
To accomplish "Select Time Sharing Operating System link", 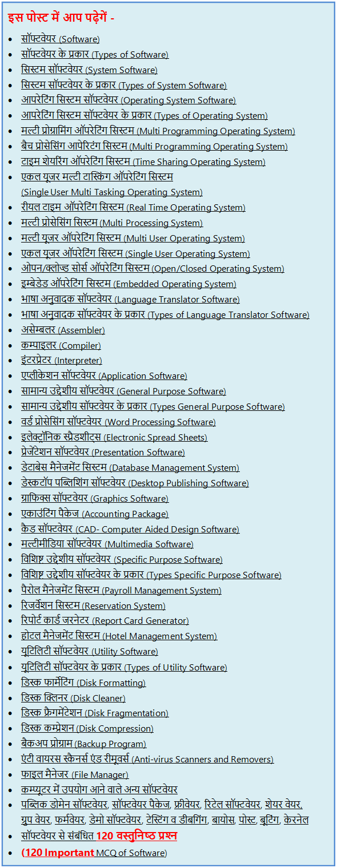I will pos(143,162).
